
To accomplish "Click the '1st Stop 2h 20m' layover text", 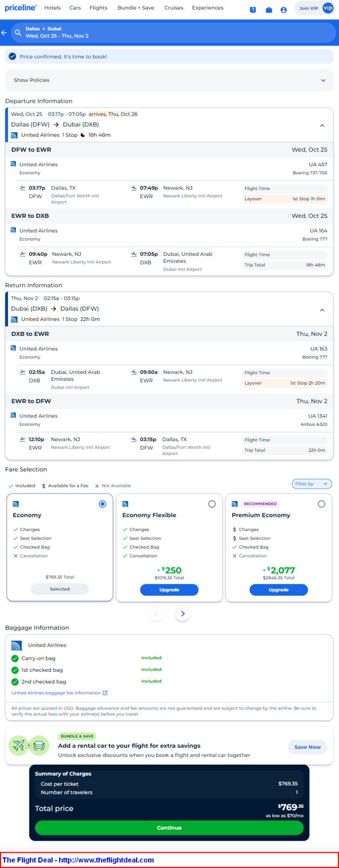I will point(308,383).
